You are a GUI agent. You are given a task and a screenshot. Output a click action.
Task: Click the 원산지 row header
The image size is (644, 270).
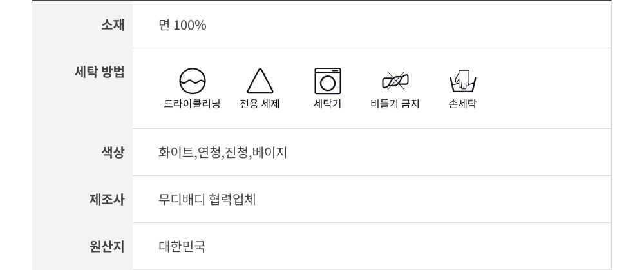pos(107,247)
